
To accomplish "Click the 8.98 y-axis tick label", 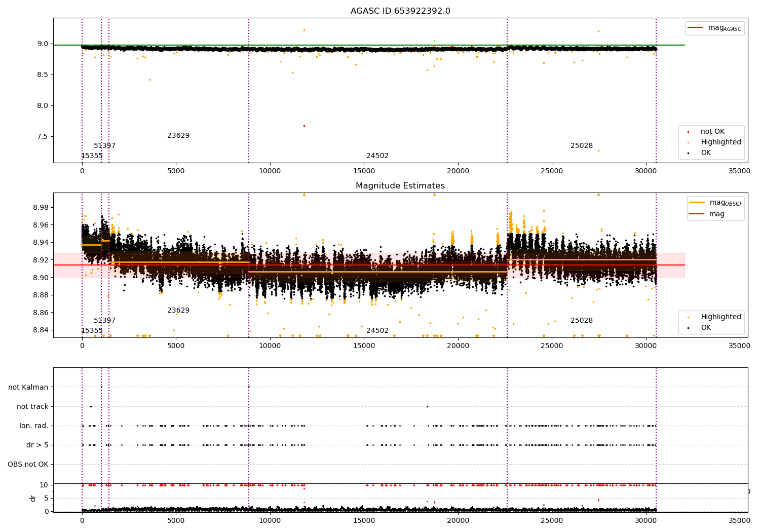I will click(41, 208).
